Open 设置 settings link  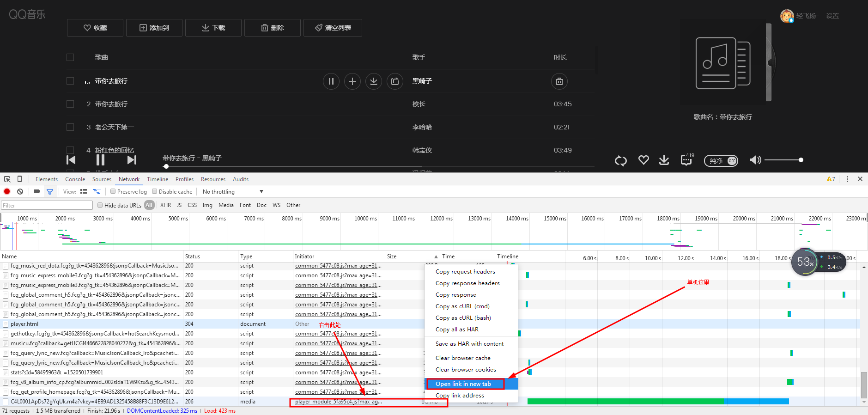tap(832, 16)
